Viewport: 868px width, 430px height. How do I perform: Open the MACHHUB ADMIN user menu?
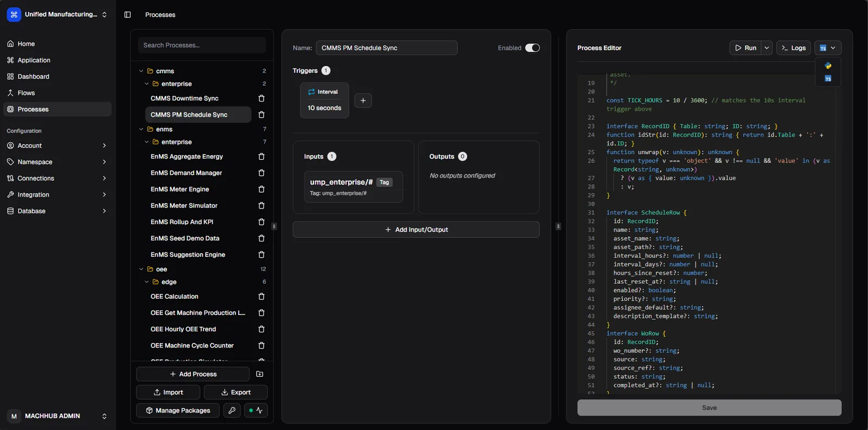pos(58,416)
